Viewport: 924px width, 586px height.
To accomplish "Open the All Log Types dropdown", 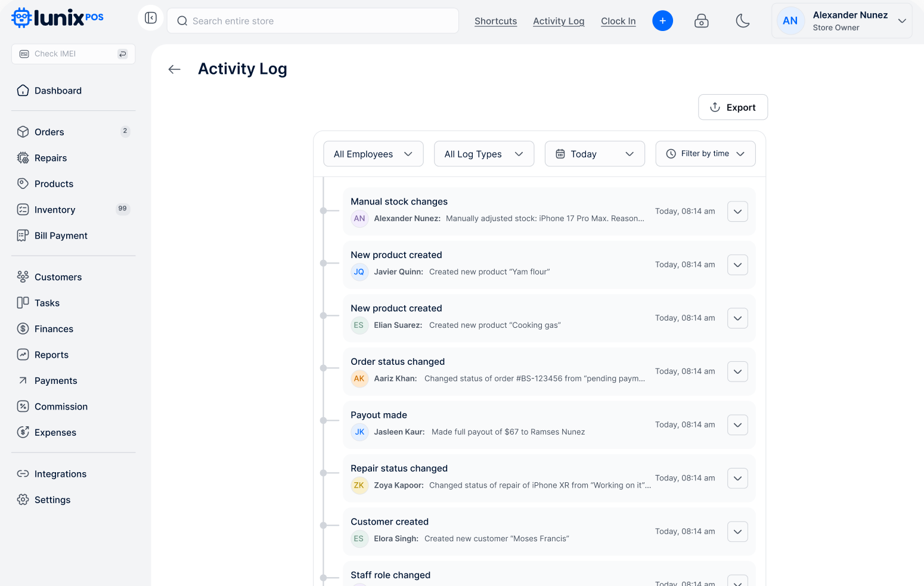I will click(483, 154).
